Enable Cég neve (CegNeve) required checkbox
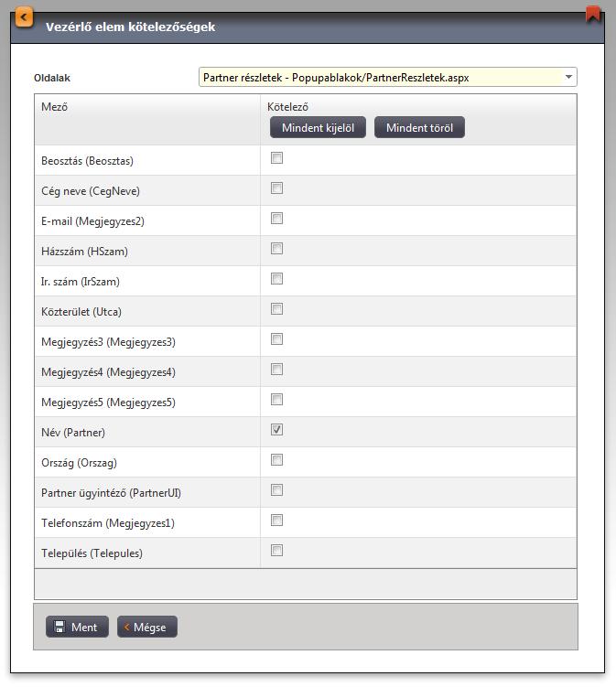Screen dimensions: 616x687 (276, 188)
